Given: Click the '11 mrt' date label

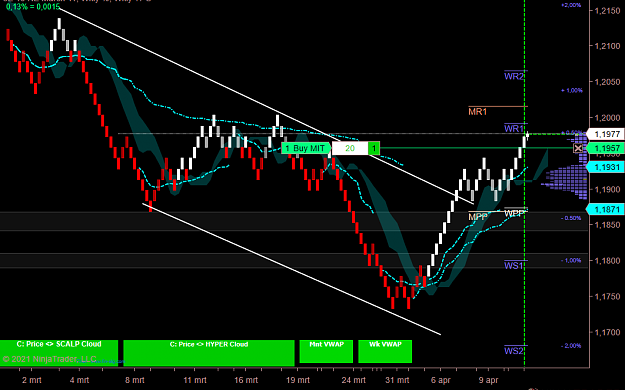Looking at the screenshot, I should pos(195,380).
